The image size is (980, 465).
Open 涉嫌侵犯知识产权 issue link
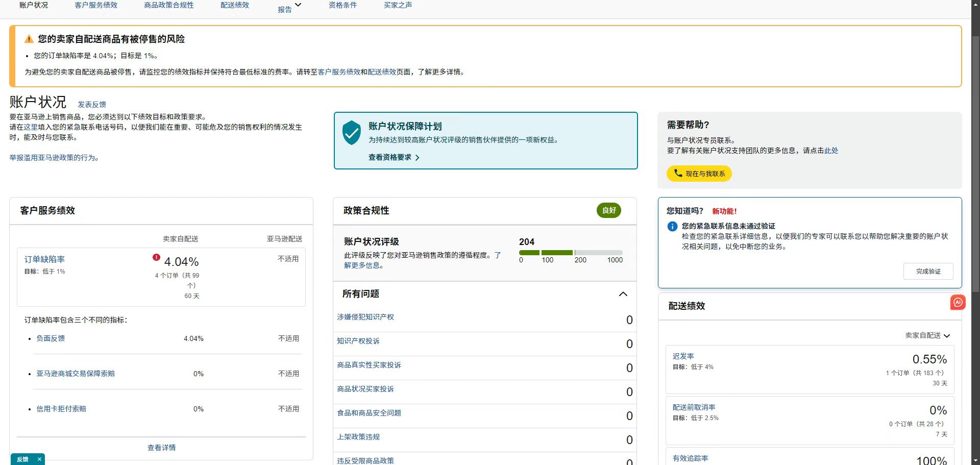[x=365, y=317]
